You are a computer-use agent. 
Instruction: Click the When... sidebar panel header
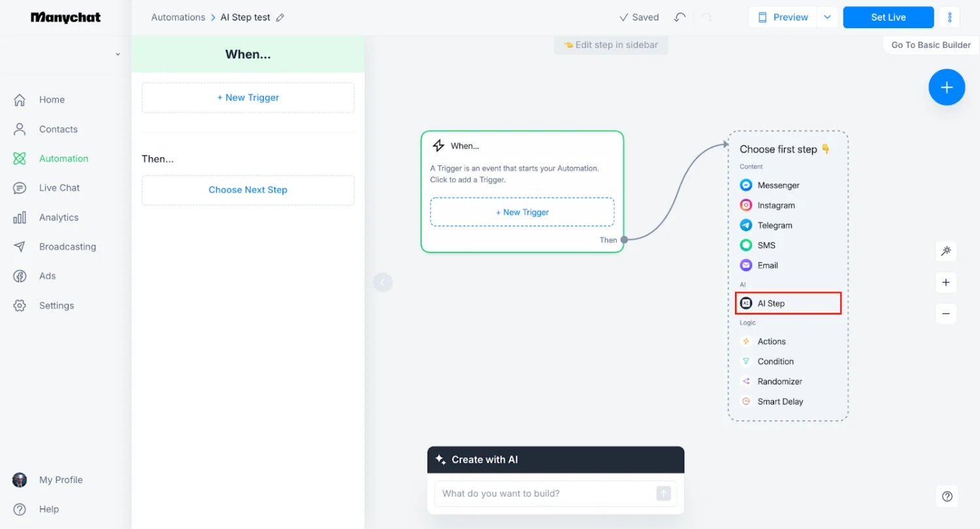pos(248,54)
